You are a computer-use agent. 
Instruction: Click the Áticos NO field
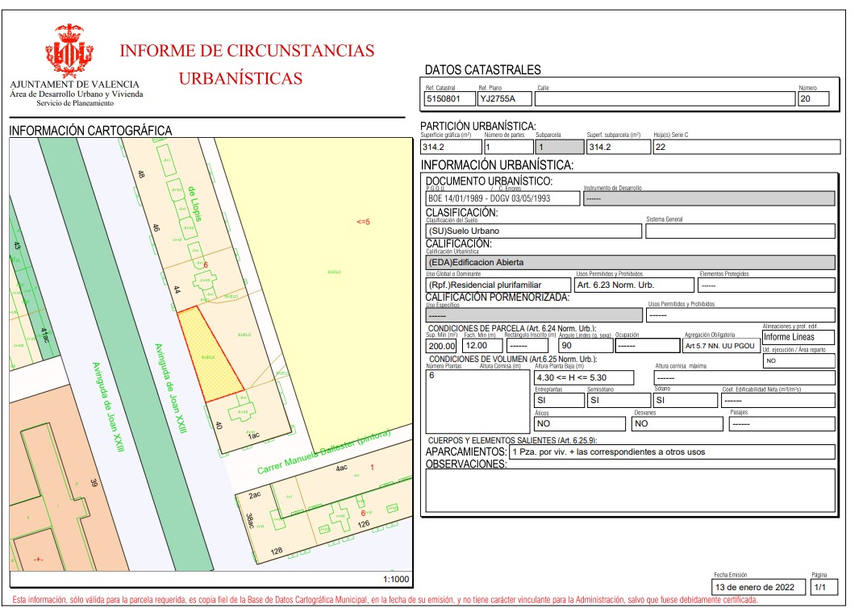(580, 424)
